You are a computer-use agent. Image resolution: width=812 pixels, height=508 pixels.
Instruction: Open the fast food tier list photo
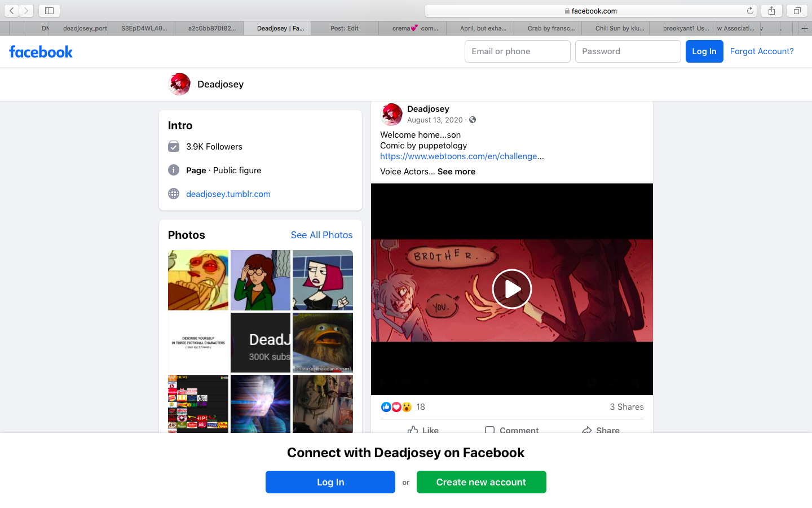pos(198,404)
